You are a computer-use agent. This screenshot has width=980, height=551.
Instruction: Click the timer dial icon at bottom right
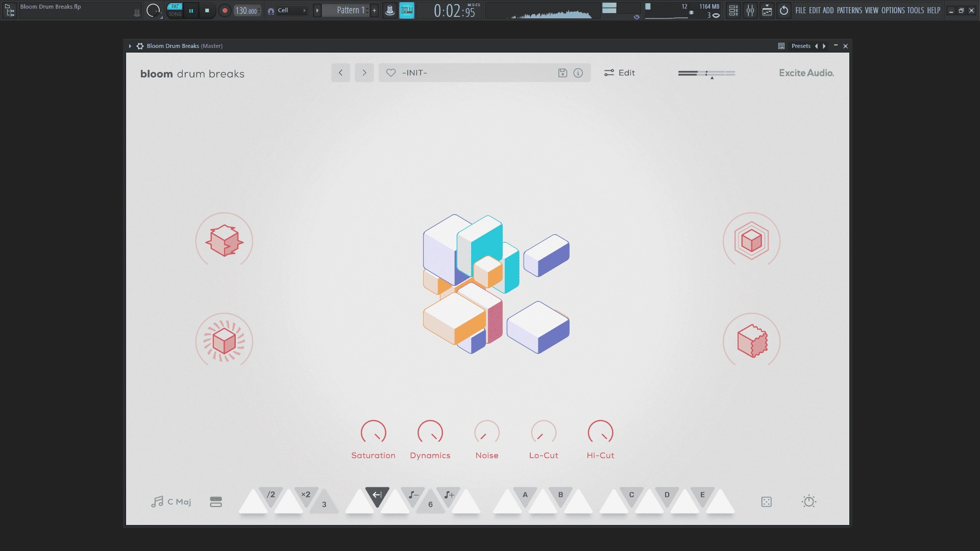(809, 502)
